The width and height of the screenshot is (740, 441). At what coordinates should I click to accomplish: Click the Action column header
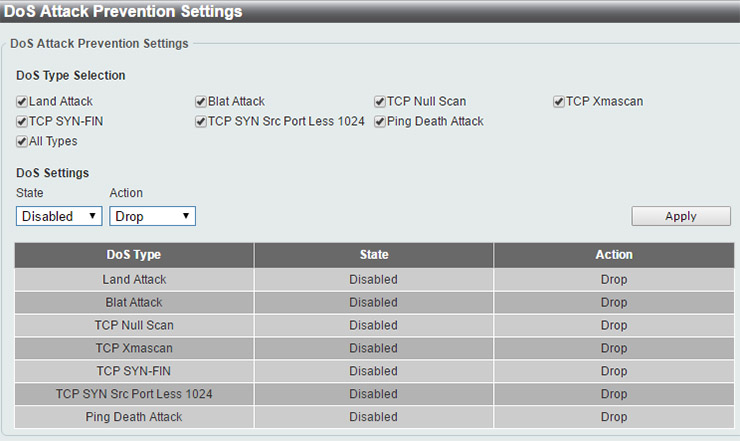click(613, 255)
